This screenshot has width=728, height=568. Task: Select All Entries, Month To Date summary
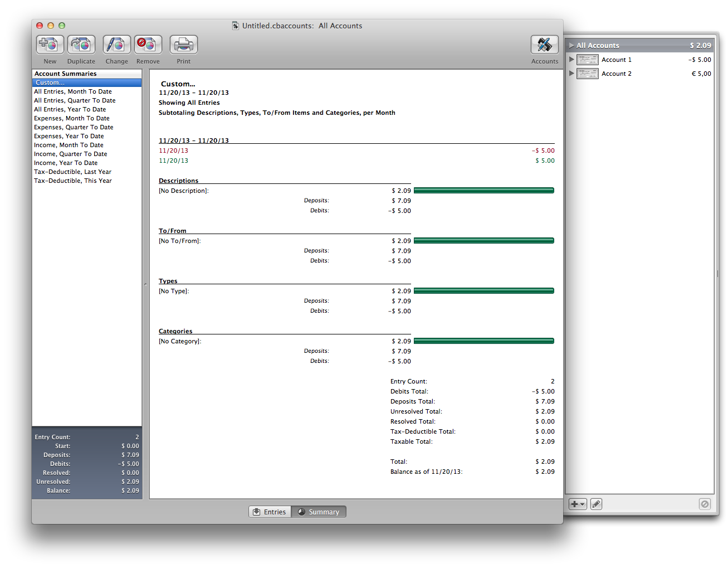[x=87, y=91]
